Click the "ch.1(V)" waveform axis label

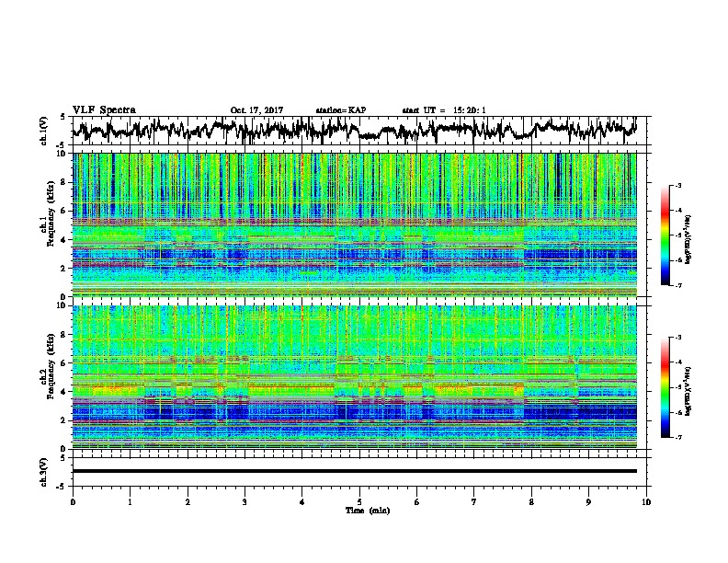[x=44, y=131]
